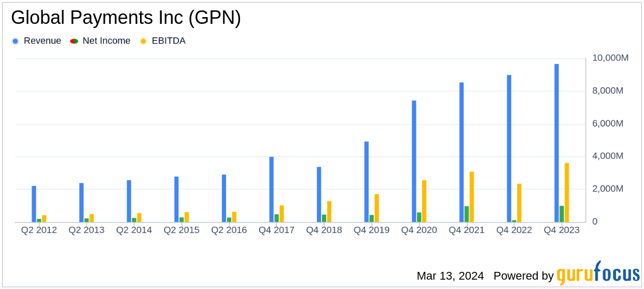Click the Q2 2014 axis label
Image resolution: width=644 pixels, height=289 pixels.
[x=134, y=230]
